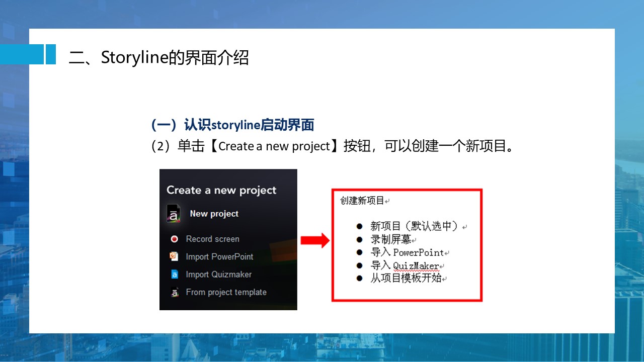
Task: Click the small blue square beside the title
Action: point(50,54)
